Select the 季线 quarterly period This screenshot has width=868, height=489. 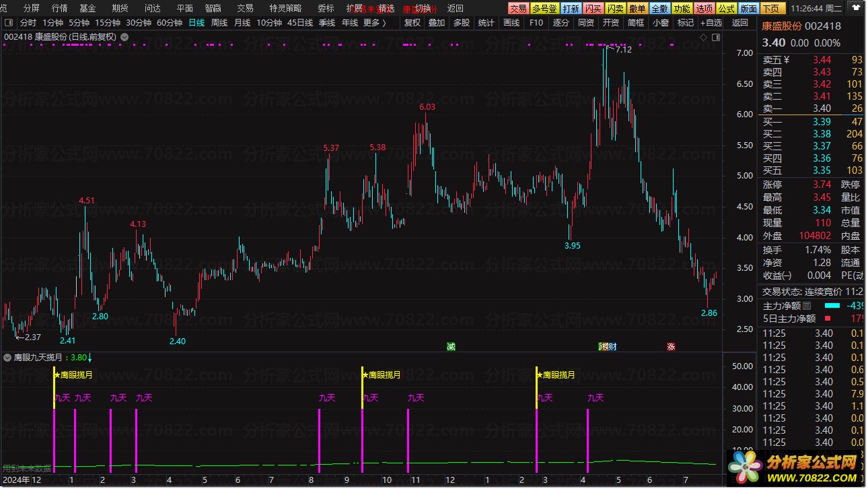tap(327, 22)
